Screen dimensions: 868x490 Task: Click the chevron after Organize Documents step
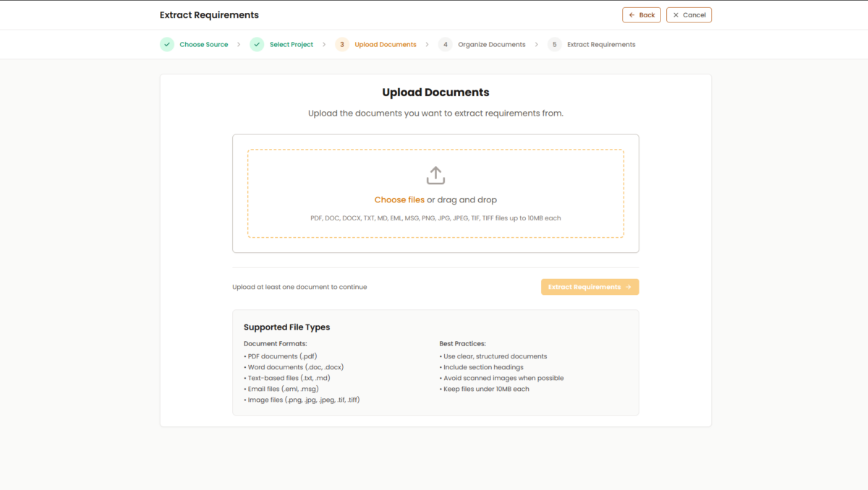tap(537, 45)
